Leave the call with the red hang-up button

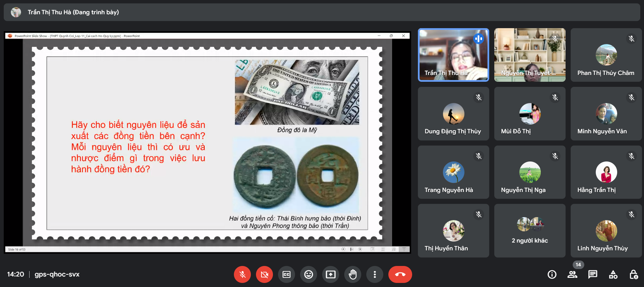pos(400,274)
